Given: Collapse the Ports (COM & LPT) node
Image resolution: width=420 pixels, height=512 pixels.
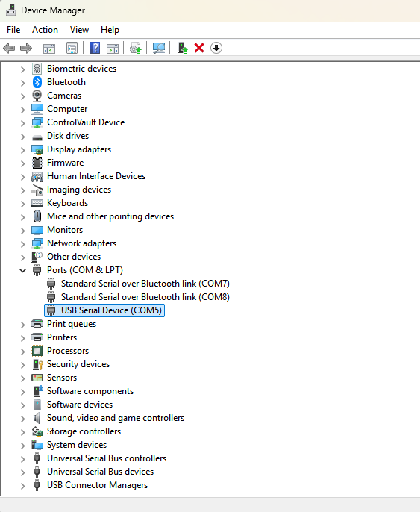Looking at the screenshot, I should [22, 270].
